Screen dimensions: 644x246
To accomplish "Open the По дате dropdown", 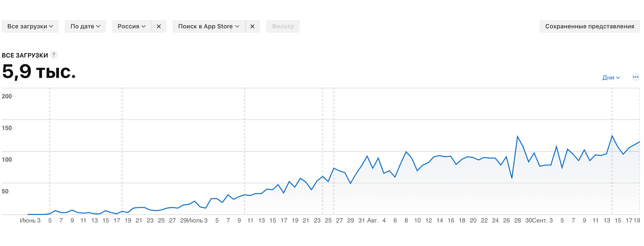I will tap(85, 26).
